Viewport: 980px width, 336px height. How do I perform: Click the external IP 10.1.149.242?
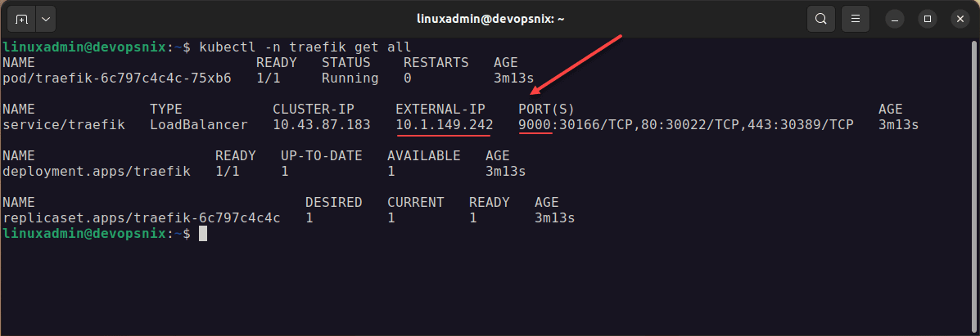click(x=444, y=124)
